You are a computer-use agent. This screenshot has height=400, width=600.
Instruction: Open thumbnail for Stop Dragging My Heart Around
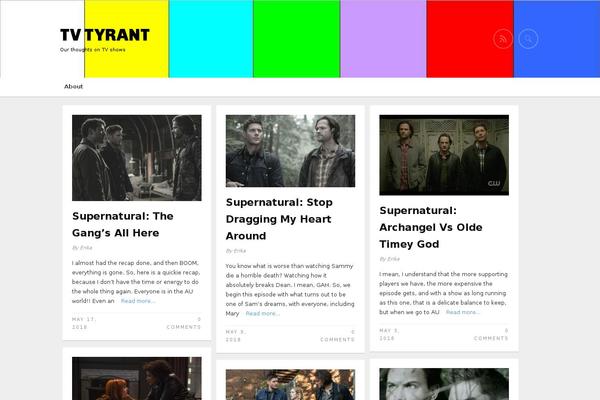click(x=290, y=151)
